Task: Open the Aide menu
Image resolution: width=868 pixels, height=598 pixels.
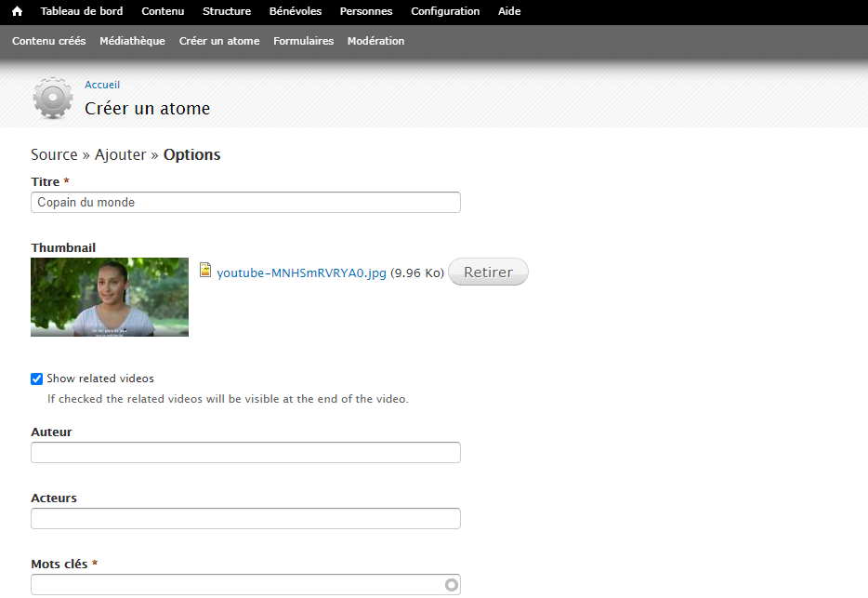Action: coord(509,12)
